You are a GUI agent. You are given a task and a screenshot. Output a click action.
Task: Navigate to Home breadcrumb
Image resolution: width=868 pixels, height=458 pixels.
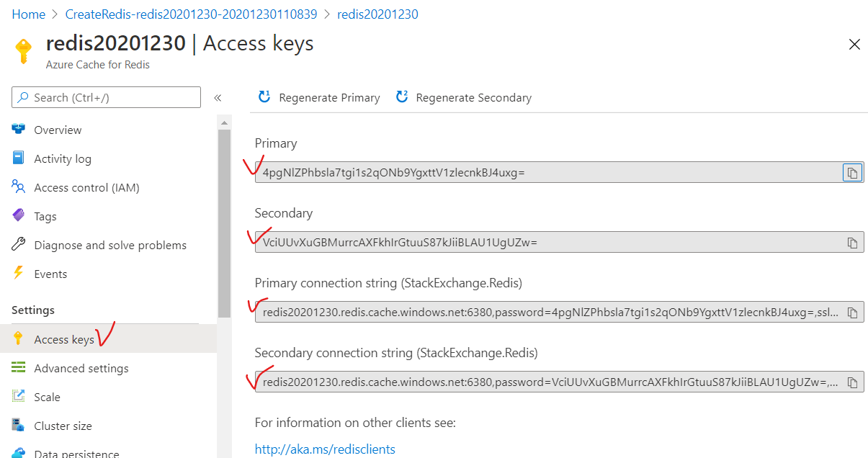pos(28,14)
